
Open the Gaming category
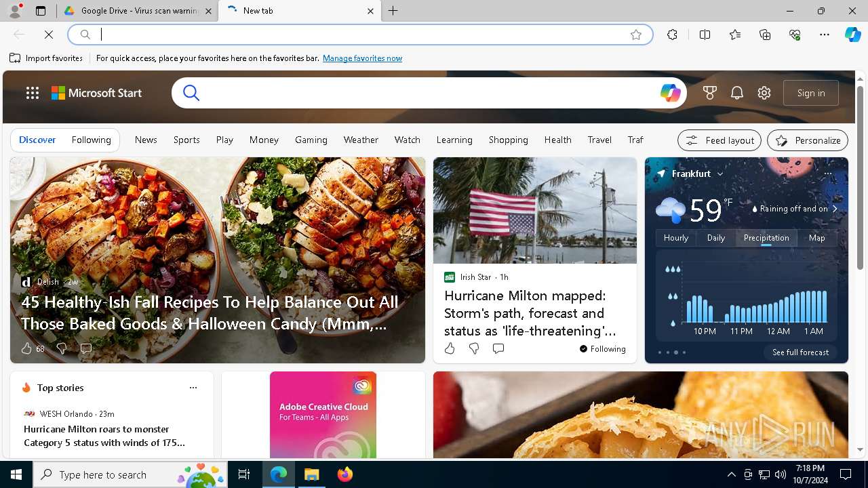coord(311,140)
